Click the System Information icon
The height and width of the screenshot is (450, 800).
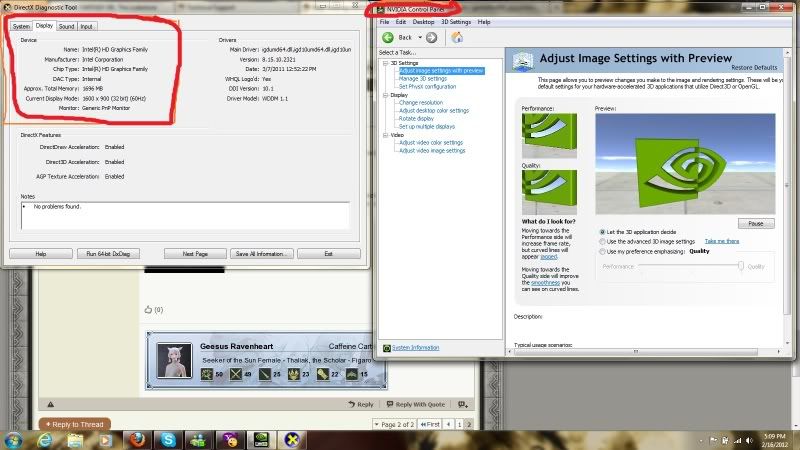click(387, 348)
